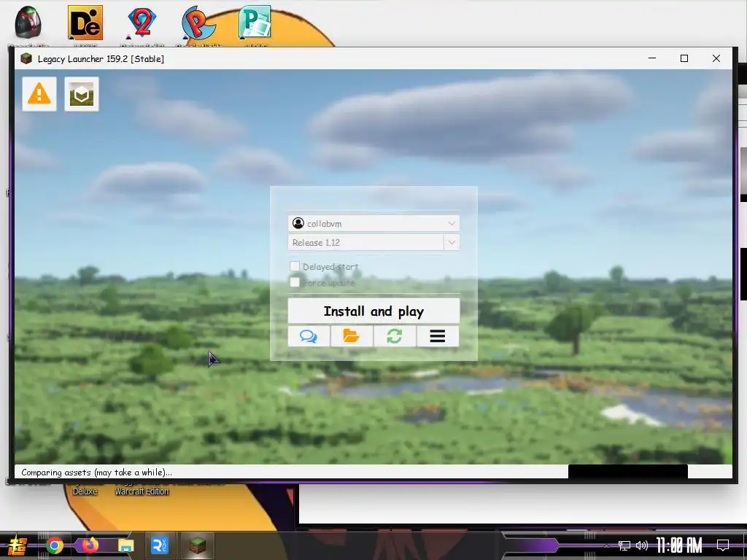747x560 pixels.
Task: Open the Peggle P desktop shortcut icon
Action: click(198, 23)
